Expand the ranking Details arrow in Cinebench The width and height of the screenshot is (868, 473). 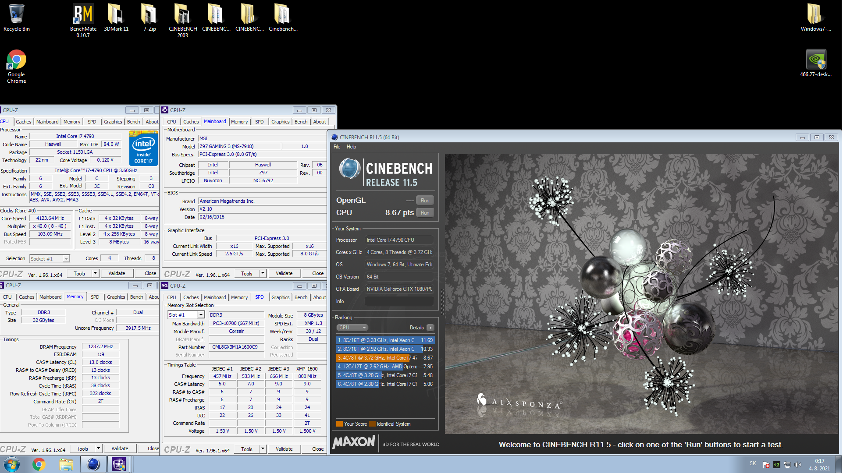(430, 328)
